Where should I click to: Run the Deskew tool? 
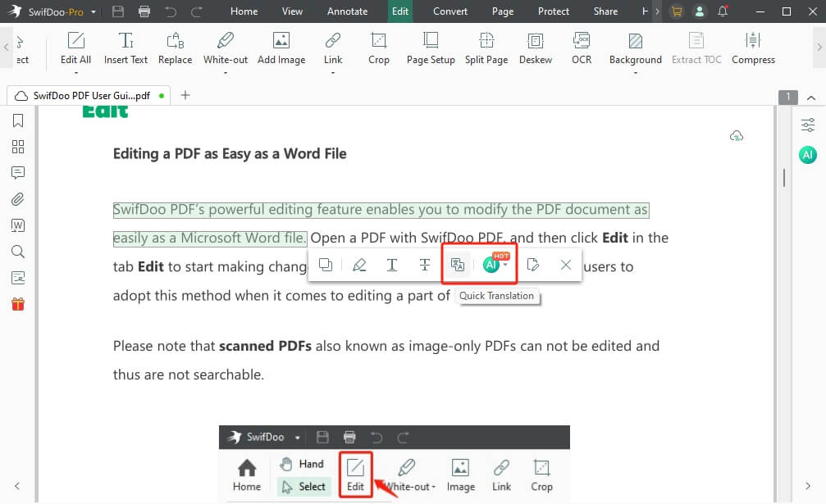click(x=536, y=48)
